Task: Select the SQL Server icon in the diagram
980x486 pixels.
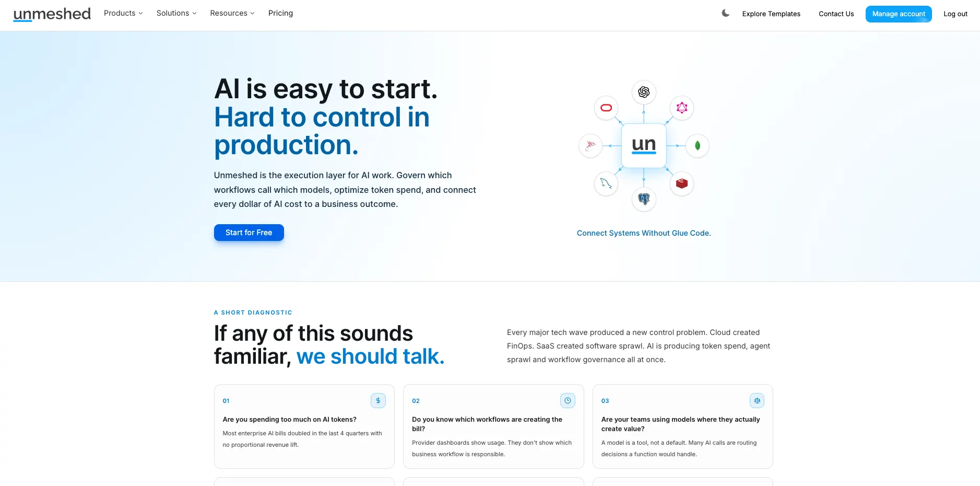Action: [x=591, y=146]
